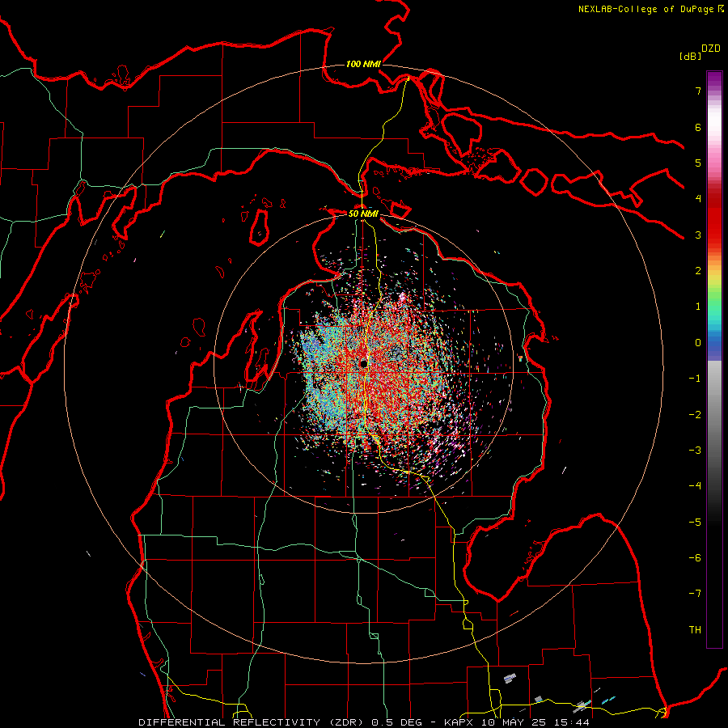Click the ZDR color scale bar

(714, 359)
